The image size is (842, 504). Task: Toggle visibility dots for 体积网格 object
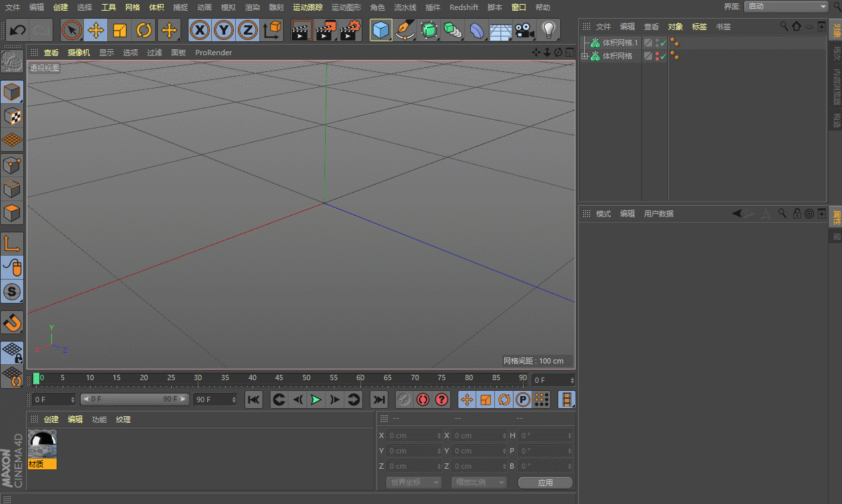point(657,57)
